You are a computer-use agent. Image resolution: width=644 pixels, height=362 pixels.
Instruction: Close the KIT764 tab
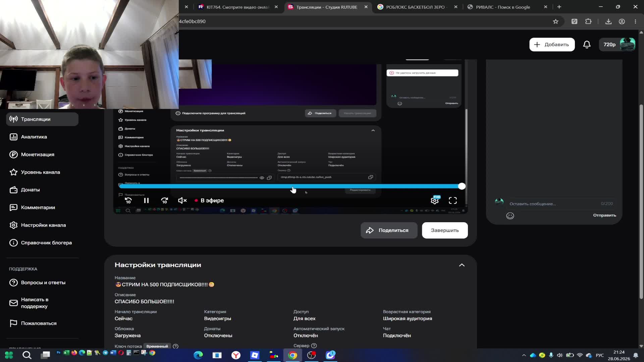pyautogui.click(x=276, y=7)
